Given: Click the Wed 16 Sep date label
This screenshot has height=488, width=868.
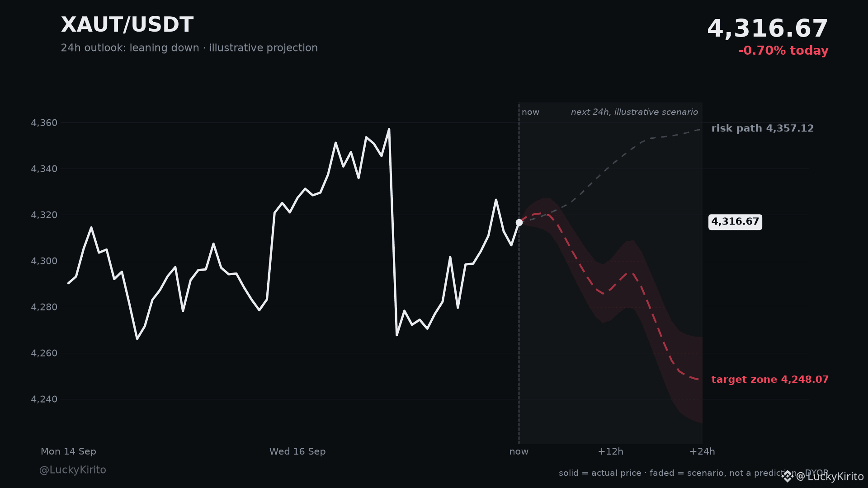Looking at the screenshot, I should (297, 451).
